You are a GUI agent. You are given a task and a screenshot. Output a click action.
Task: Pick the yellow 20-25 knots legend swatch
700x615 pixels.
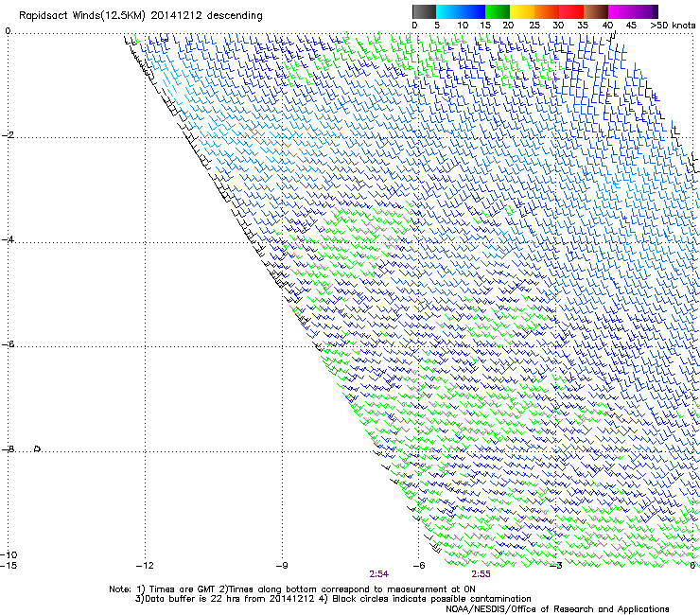tap(522, 11)
